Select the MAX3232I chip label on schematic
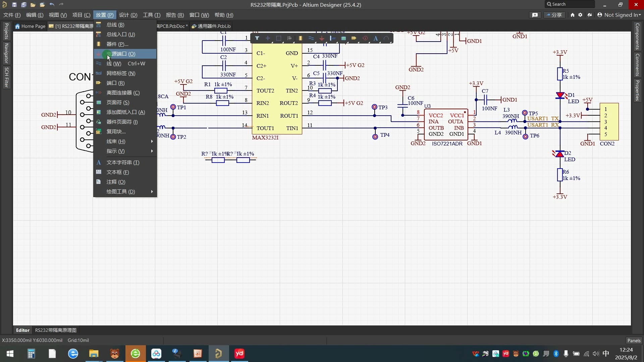The height and width of the screenshot is (362, 644). point(265,138)
